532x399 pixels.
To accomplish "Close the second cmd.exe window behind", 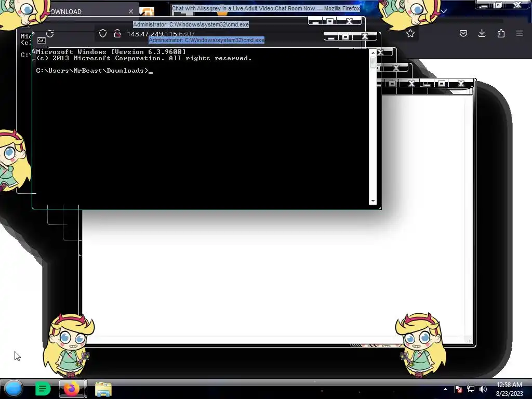I will pos(349,21).
